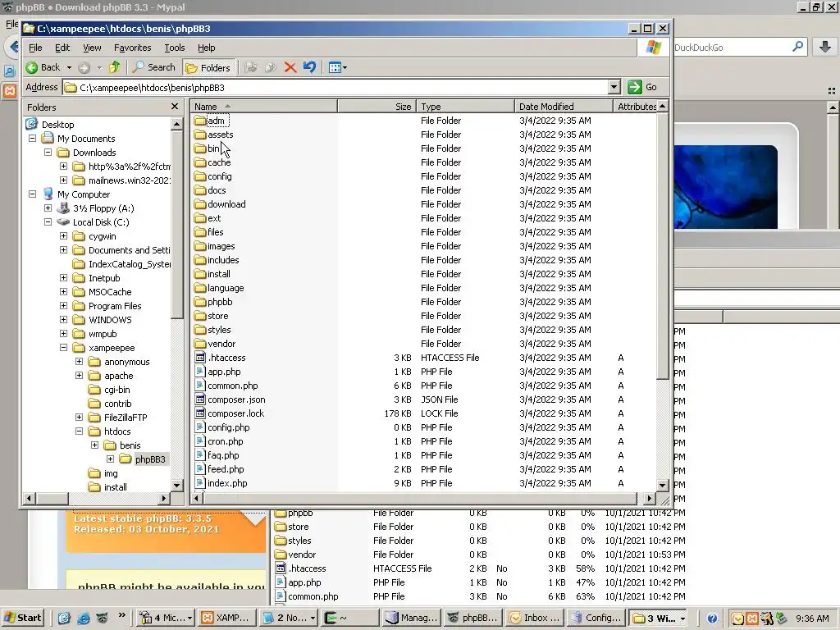The image size is (840, 630).
Task: Select the .htaccess file icon
Action: 200,358
